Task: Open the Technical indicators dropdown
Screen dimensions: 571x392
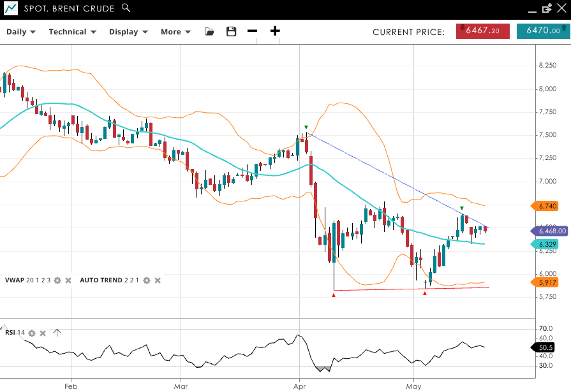Action: [72, 31]
